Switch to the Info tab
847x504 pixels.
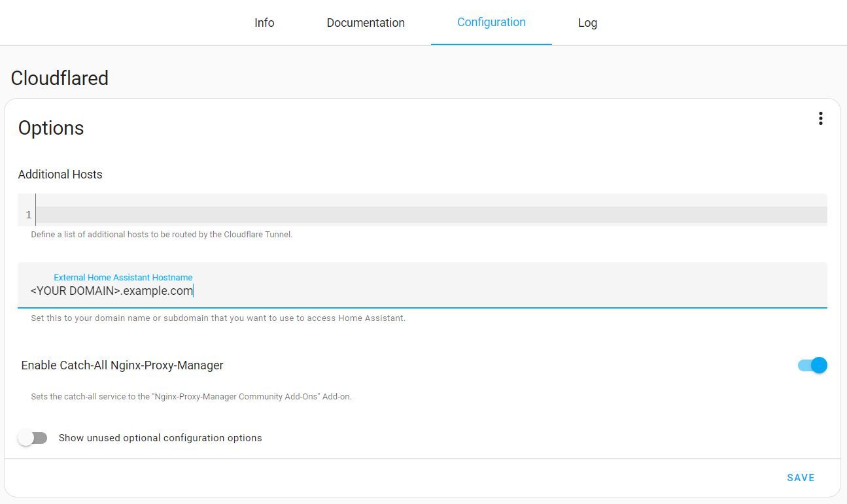click(264, 23)
